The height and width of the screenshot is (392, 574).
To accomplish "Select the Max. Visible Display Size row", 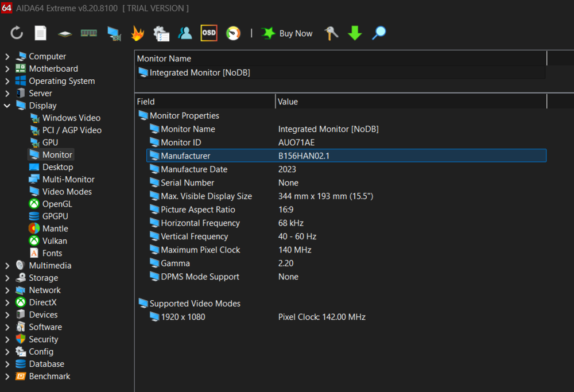I will (346, 196).
